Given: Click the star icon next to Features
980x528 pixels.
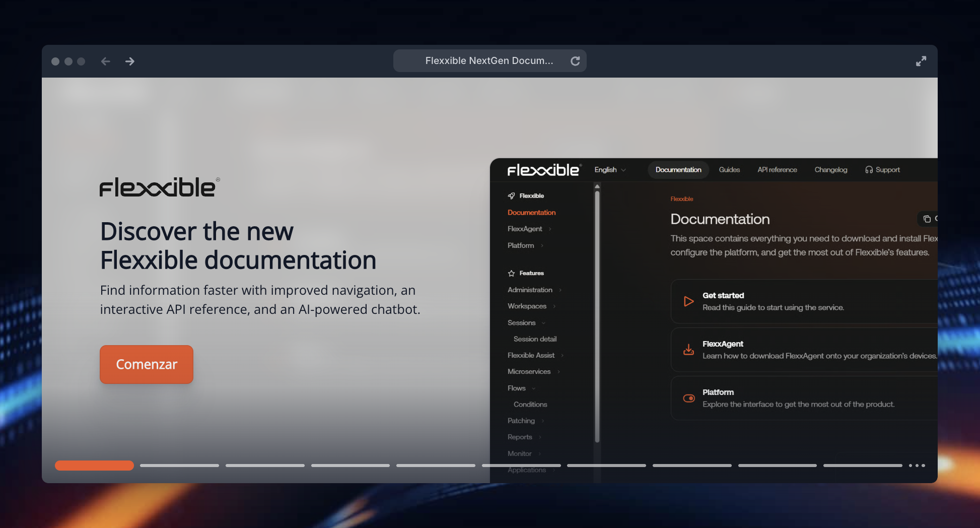Looking at the screenshot, I should point(511,273).
